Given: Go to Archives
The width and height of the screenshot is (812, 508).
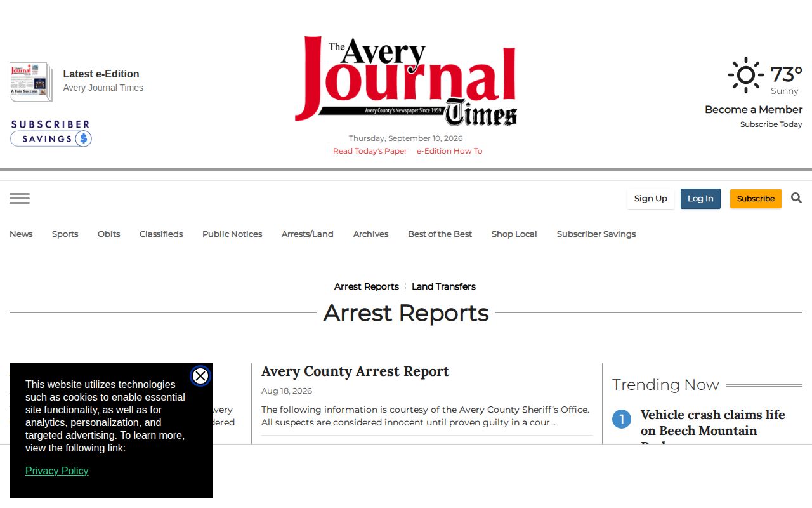Looking at the screenshot, I should pos(370,234).
